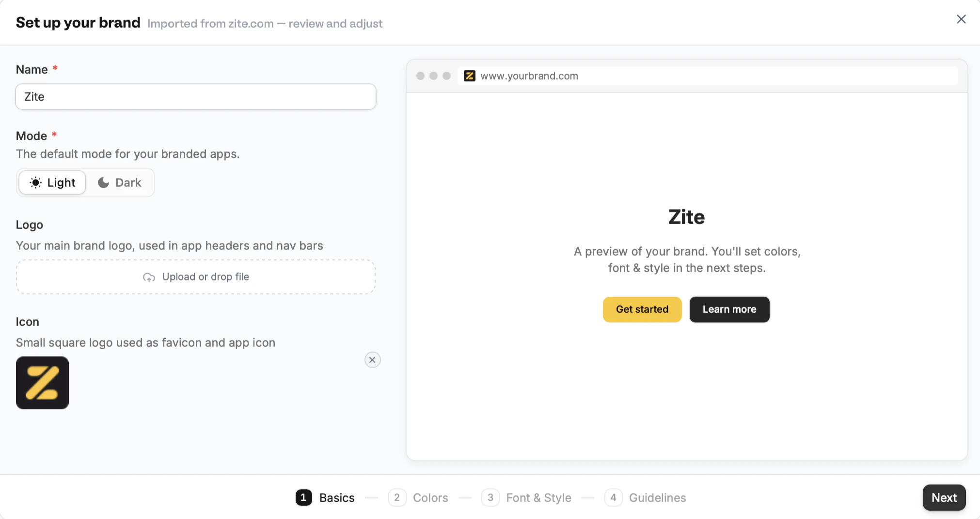Click the Zite heading in the preview
980x519 pixels.
[x=686, y=217]
